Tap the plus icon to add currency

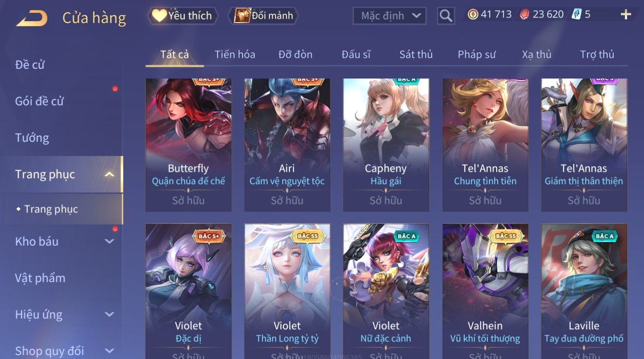coord(626,15)
